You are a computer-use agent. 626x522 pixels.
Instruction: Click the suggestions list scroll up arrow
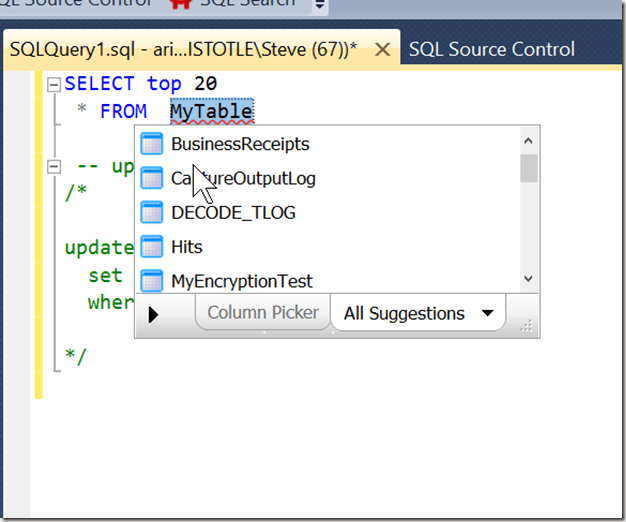[529, 140]
